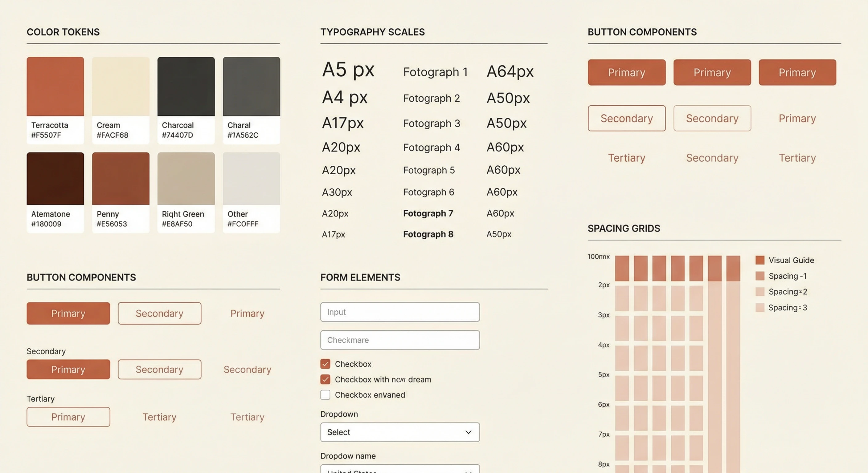Toggle the "Checkbox" checkbox
The width and height of the screenshot is (868, 473).
[325, 364]
